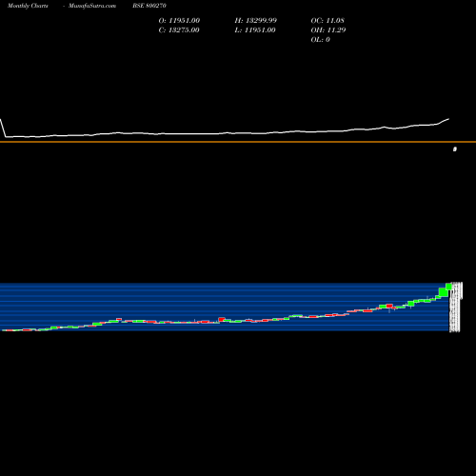Viewport: 476px width, 476px height.
Task: Click the MunafaSutra.com label
Action: [92, 6]
